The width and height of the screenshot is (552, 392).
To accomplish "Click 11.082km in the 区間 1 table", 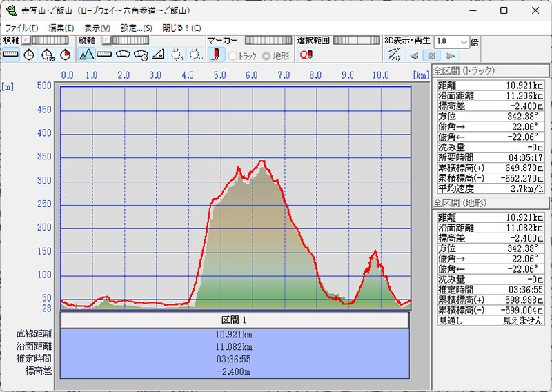I will 234,347.
